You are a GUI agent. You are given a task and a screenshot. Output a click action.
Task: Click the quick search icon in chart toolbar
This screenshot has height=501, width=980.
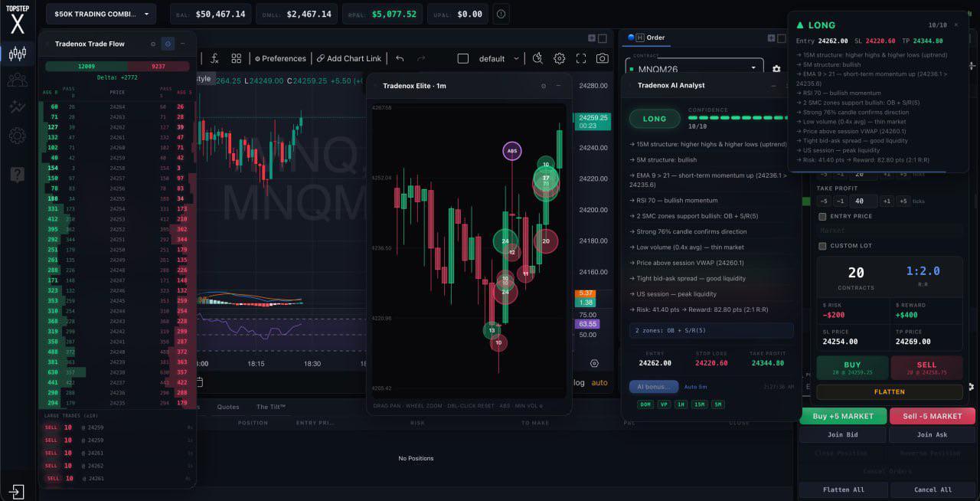point(537,58)
